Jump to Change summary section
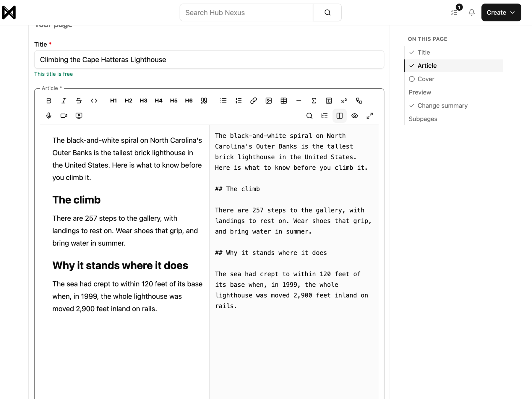 coord(454,106)
